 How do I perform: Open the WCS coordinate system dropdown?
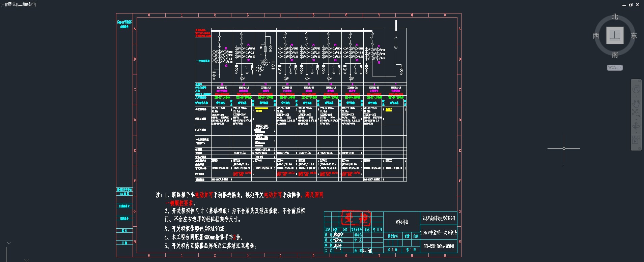pyautogui.click(x=615, y=67)
